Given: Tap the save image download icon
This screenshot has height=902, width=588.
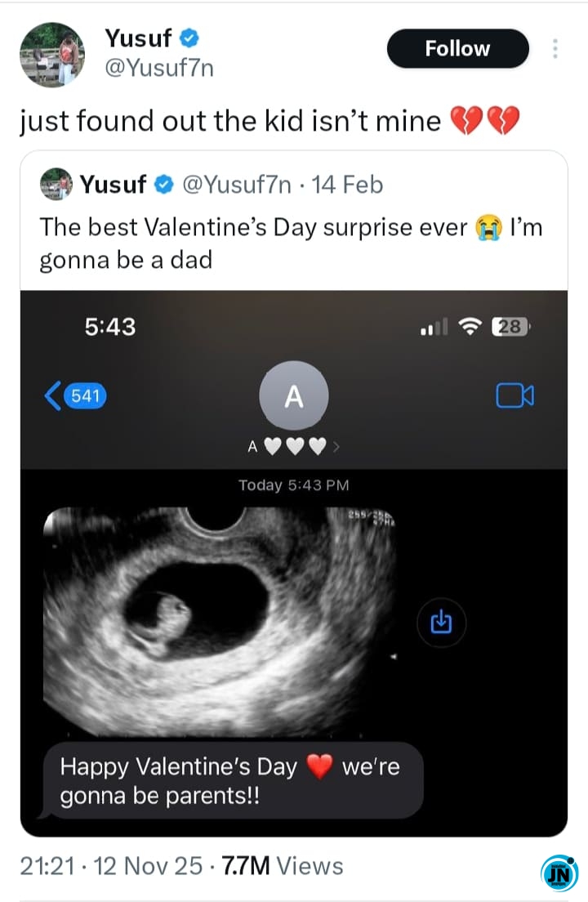Looking at the screenshot, I should click(441, 623).
